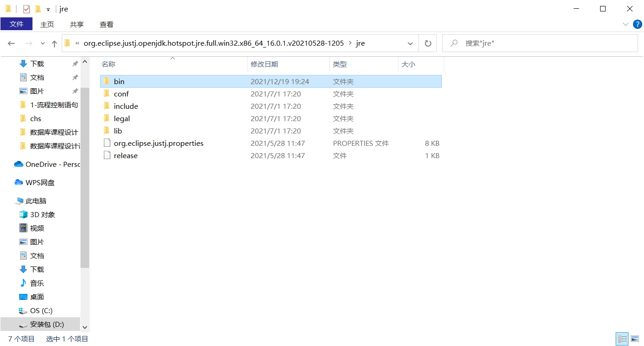Open the 文件 menu tab
Image resolution: width=644 pixels, height=346 pixels.
pos(16,24)
